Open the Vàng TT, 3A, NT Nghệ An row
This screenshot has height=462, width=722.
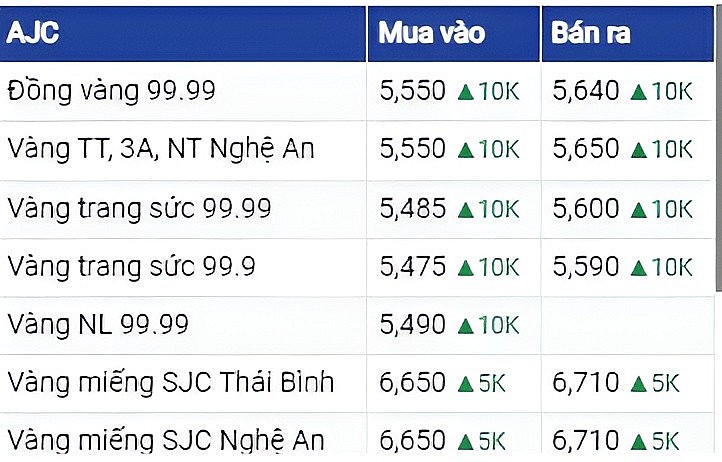coord(161,150)
